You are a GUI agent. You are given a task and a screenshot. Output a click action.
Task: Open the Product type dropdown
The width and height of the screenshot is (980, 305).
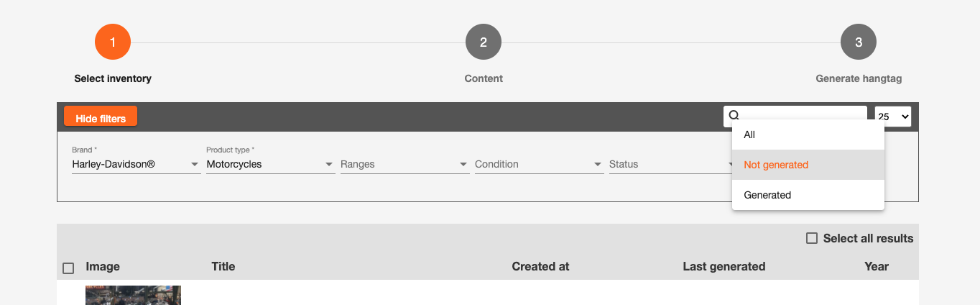point(270,165)
